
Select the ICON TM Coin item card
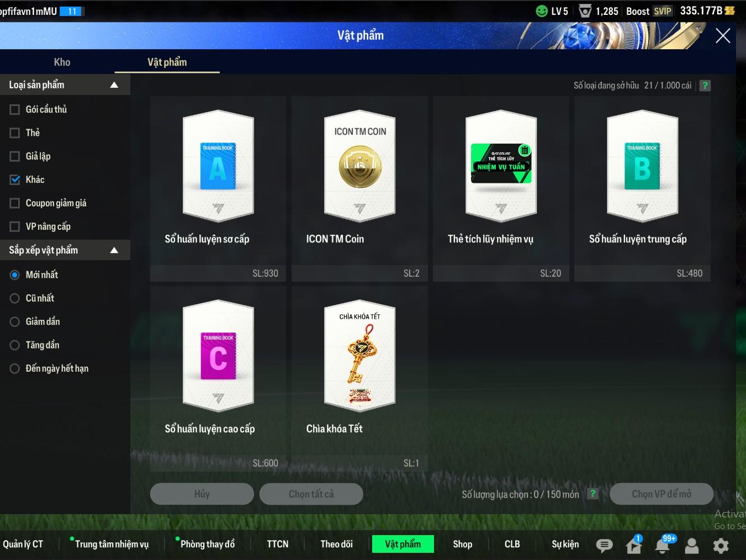click(x=359, y=166)
